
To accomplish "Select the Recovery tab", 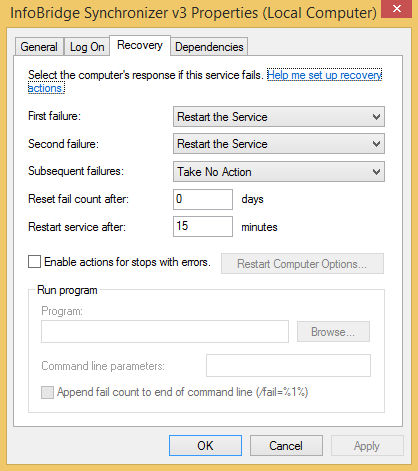I will tap(140, 45).
